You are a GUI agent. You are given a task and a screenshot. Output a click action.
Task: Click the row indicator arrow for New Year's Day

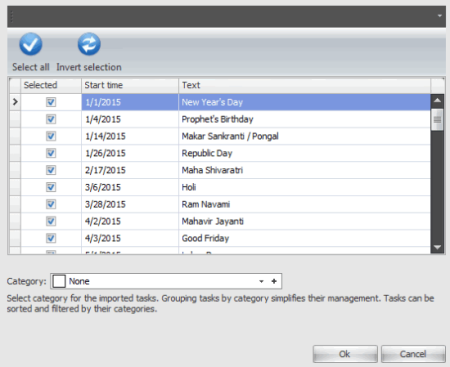[x=15, y=102]
